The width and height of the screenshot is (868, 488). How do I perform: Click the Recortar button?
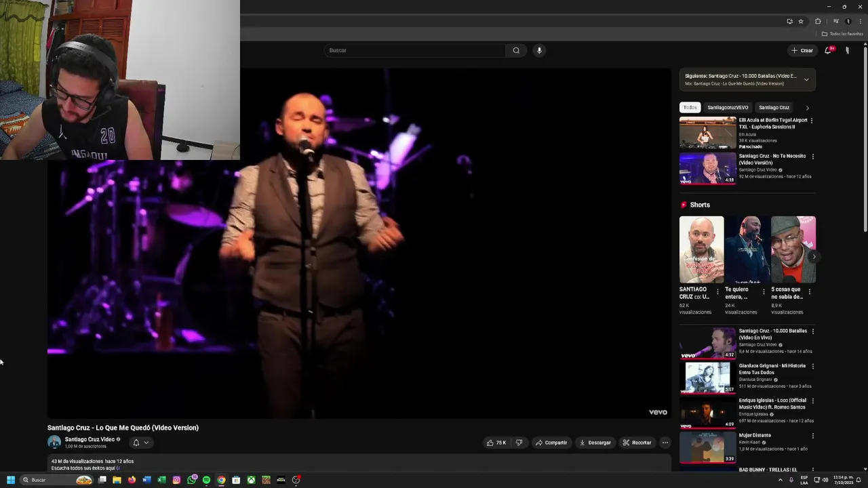click(x=637, y=443)
